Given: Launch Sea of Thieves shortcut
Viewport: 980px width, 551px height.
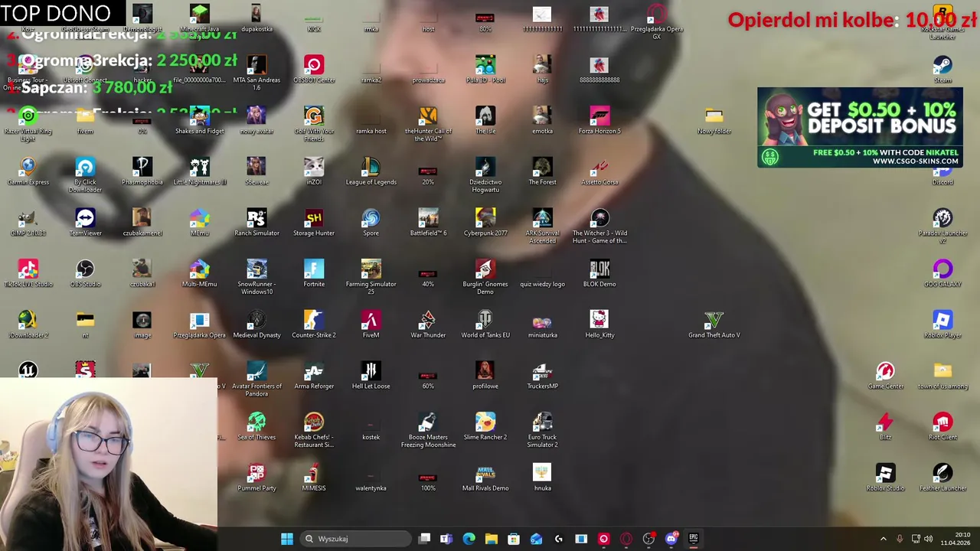Looking at the screenshot, I should [x=256, y=426].
